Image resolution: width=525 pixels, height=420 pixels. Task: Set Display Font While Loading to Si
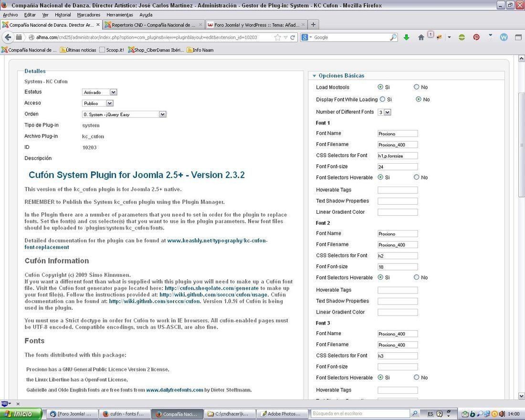[x=382, y=99]
